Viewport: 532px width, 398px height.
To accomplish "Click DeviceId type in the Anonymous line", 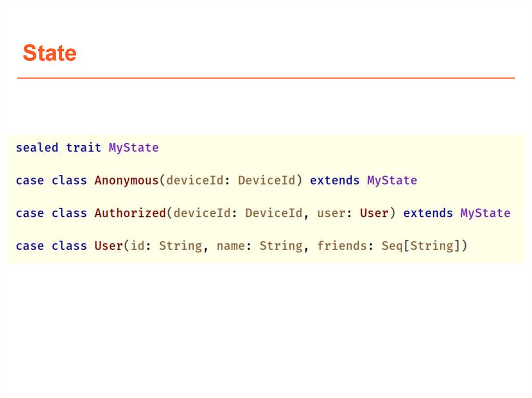I will [267, 181].
